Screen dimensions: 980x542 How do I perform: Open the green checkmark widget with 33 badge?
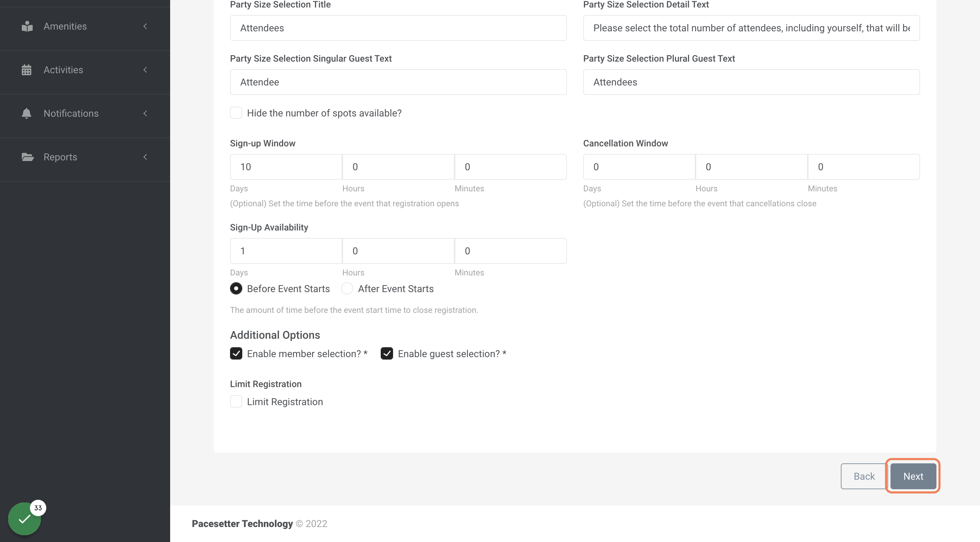[x=25, y=519]
